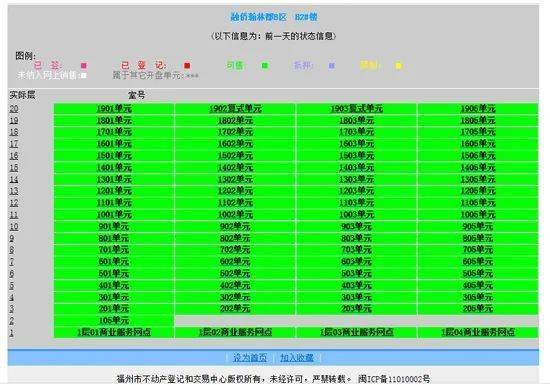The image size is (550, 385).
Task: Open unit 1001单元
Action: click(x=114, y=215)
